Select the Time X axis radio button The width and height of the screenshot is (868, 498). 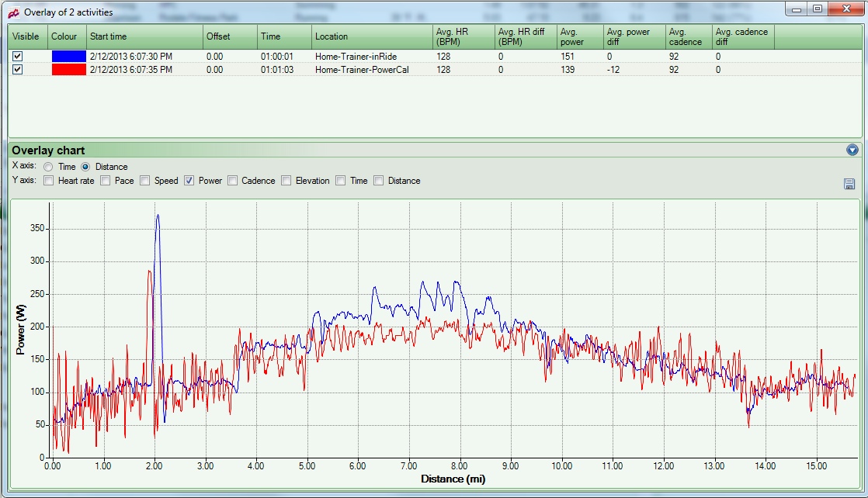click(x=49, y=167)
